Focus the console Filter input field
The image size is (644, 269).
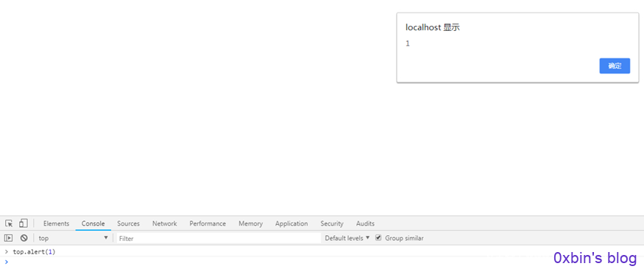click(219, 238)
